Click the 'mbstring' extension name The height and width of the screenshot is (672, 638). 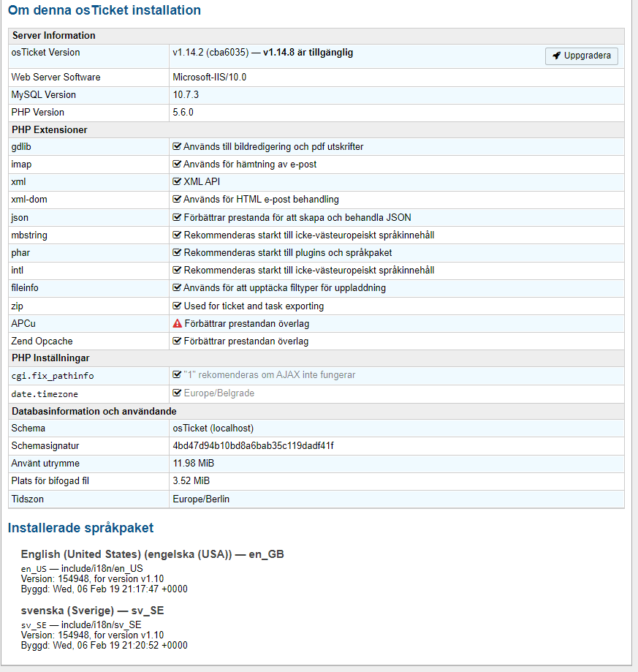tap(29, 235)
